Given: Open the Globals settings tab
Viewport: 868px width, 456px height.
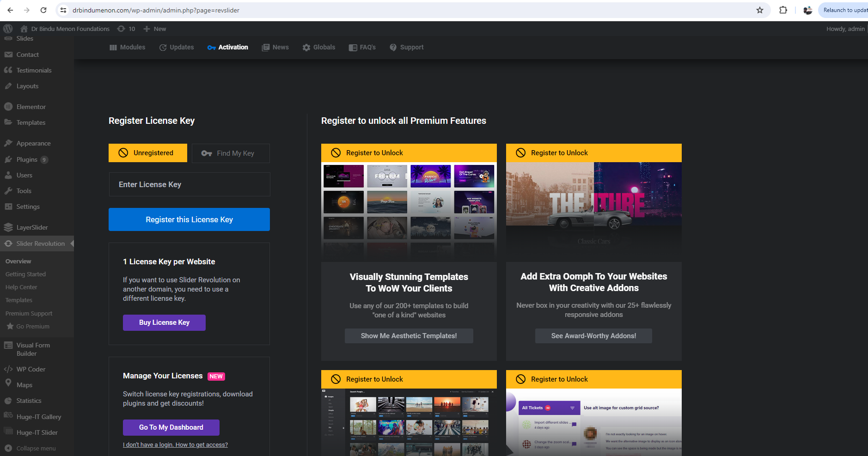Looking at the screenshot, I should click(319, 47).
